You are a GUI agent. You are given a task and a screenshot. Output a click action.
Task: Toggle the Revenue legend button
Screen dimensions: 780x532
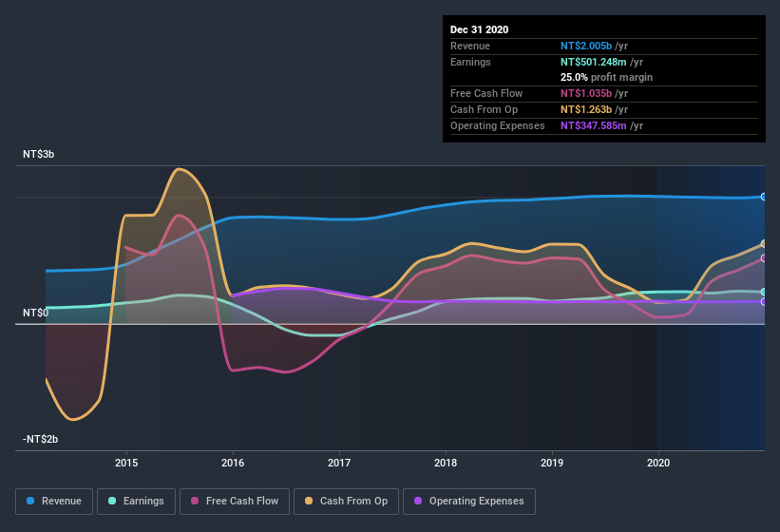click(x=54, y=502)
